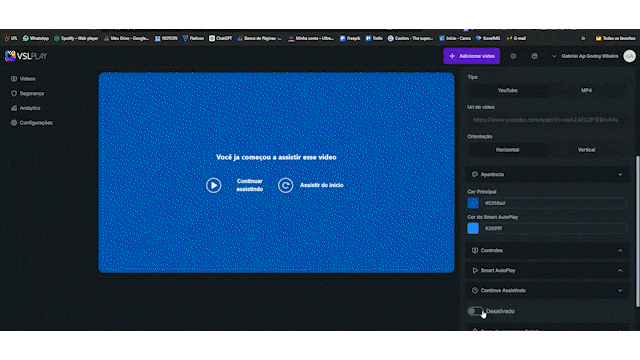Click the Continue Assistindo clock icon
The image size is (640, 360).
click(x=475, y=290)
